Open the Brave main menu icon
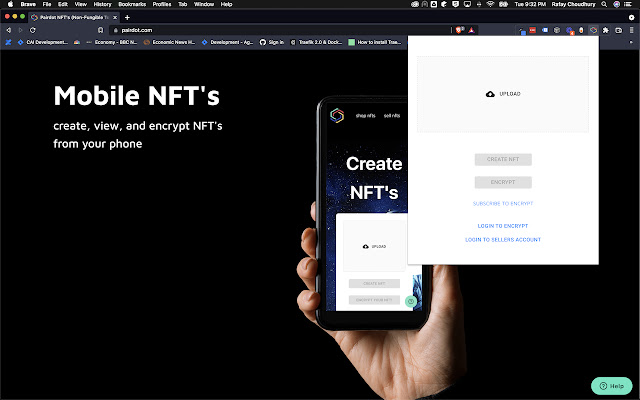Screen dimensions: 640x400 [631, 30]
